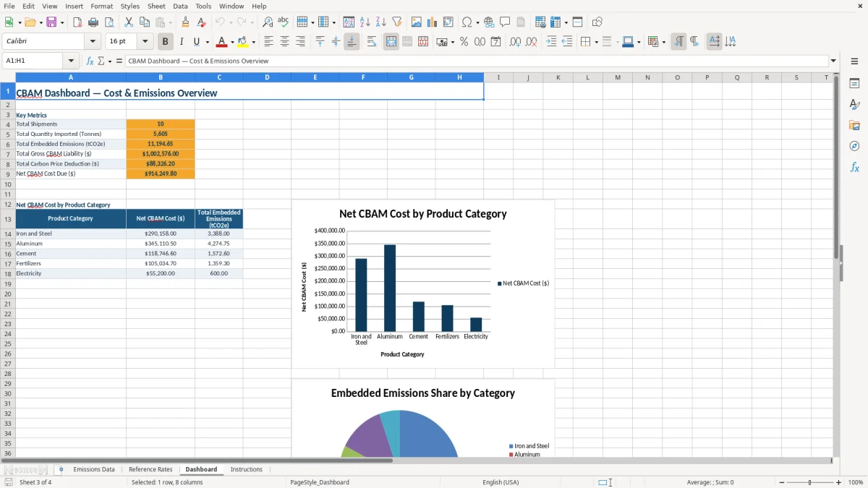Switch to the Reference Rates sheet tab
Viewport: 868px width, 488px height.
(150, 469)
